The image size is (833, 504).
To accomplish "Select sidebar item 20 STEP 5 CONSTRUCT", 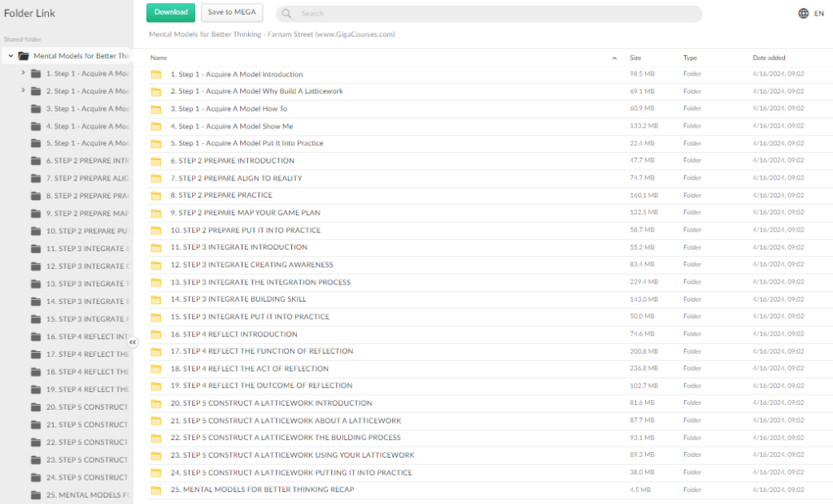I will pos(86,407).
